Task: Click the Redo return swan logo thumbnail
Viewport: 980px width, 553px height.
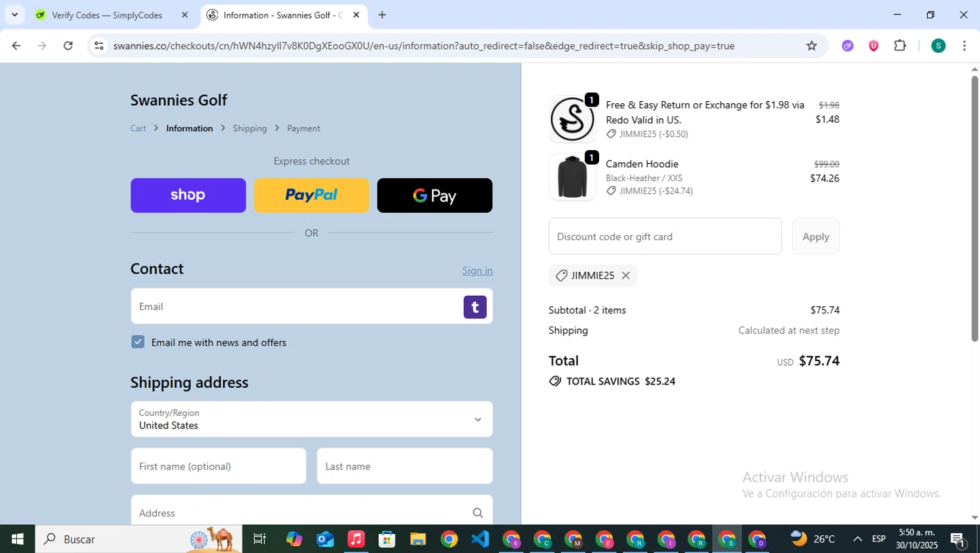Action: click(572, 119)
